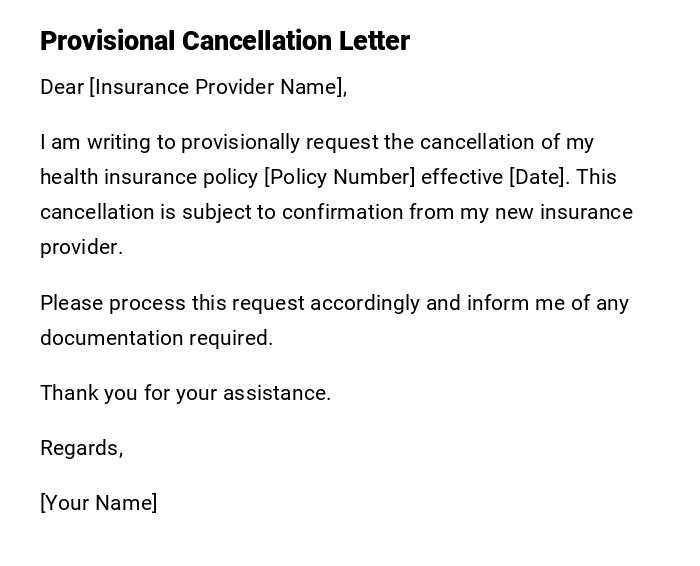Click the word "Dear" in the salutation
Screen dimensions: 700x566
click(x=62, y=87)
